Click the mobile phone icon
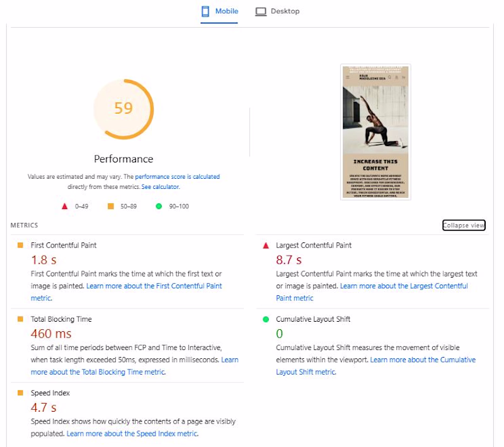504x447 pixels. pos(205,11)
